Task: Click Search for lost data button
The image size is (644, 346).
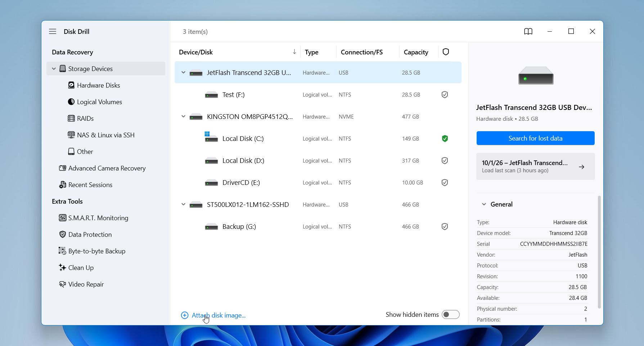Action: coord(535,138)
